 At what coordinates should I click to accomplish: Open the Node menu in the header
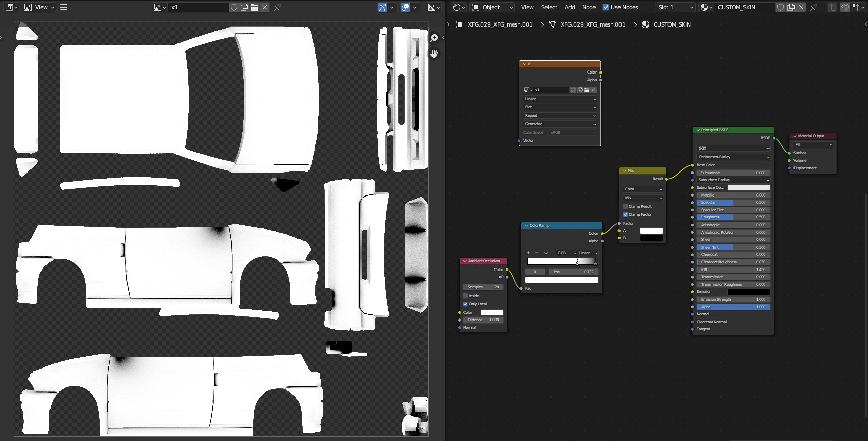tap(588, 7)
